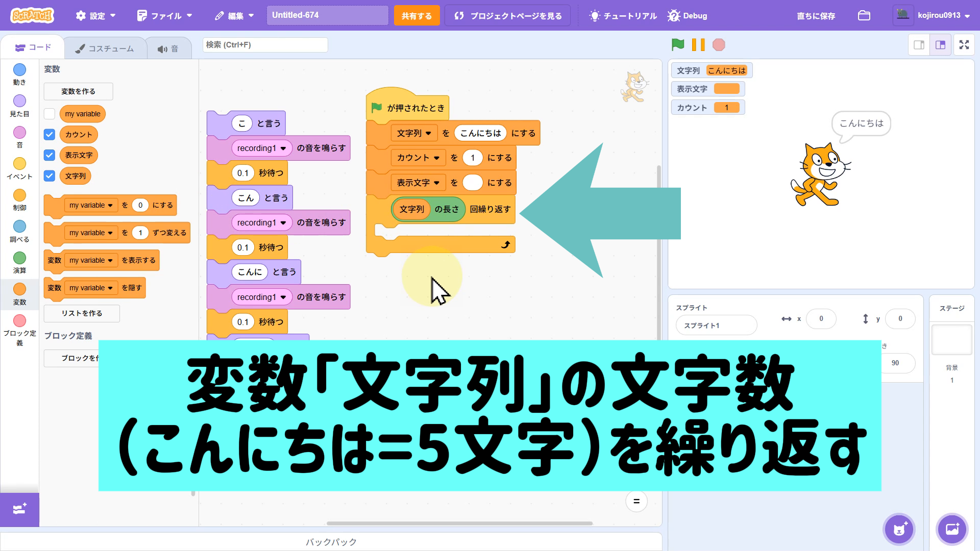Open My Stuff folder icon
This screenshot has width=980, height=551.
click(x=864, y=15)
